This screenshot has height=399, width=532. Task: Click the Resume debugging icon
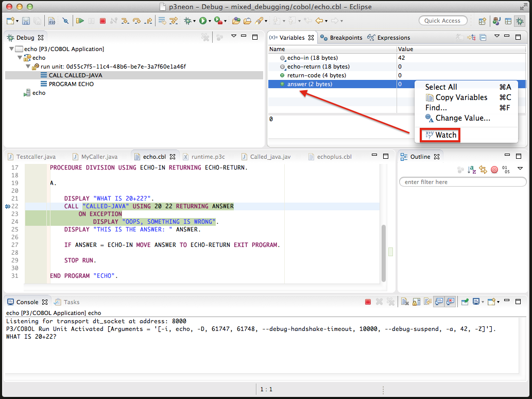coord(80,21)
